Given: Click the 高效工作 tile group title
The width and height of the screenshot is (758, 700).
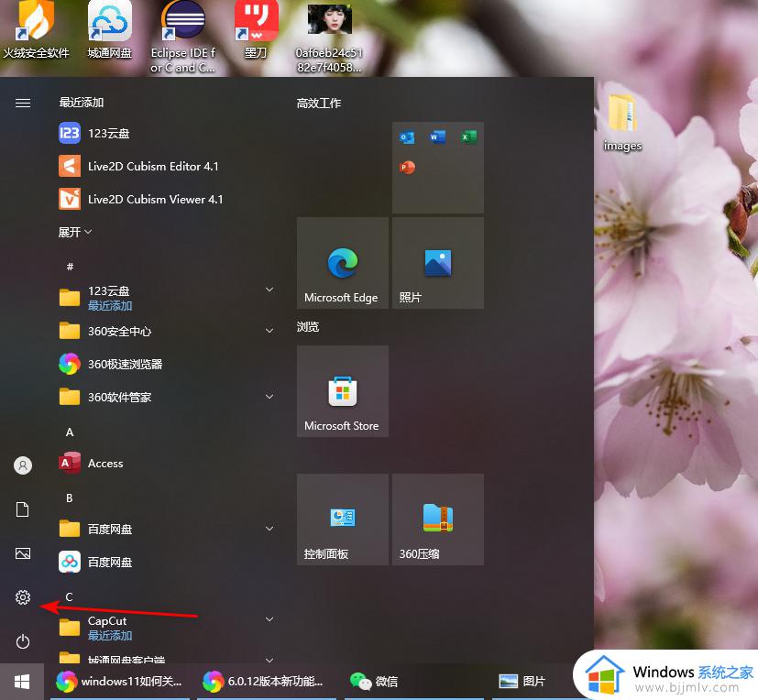Looking at the screenshot, I should (x=319, y=103).
